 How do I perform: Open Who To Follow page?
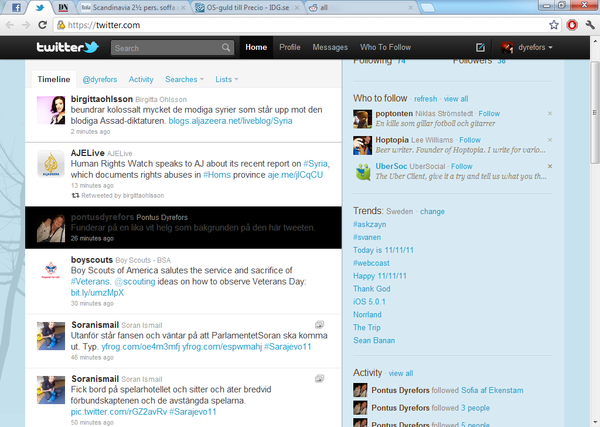(385, 47)
